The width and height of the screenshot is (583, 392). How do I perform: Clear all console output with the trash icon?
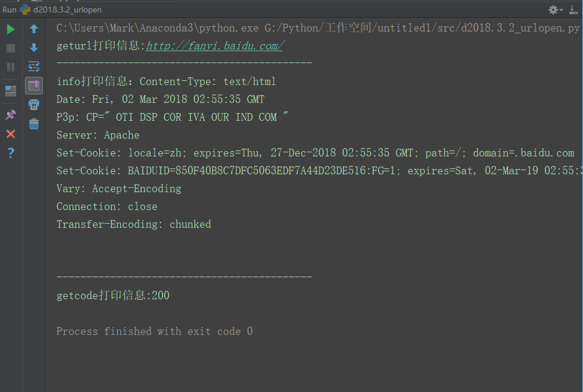tap(34, 124)
